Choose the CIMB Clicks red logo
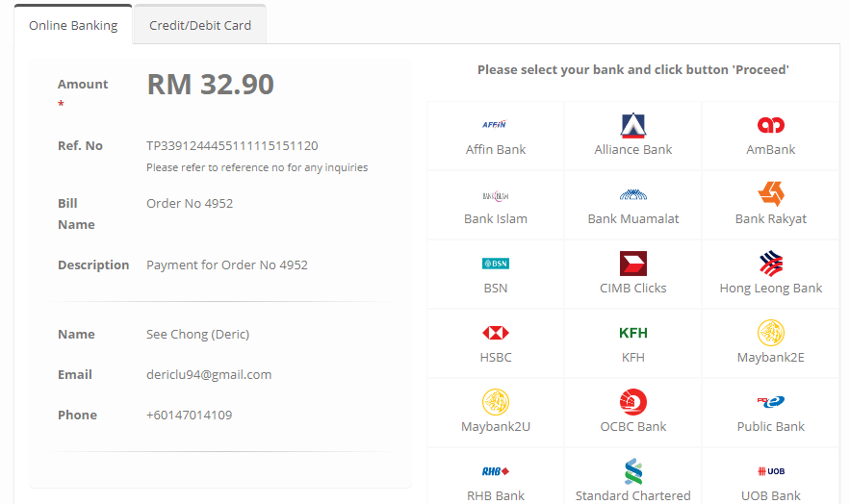The height and width of the screenshot is (504, 850). tap(633, 264)
